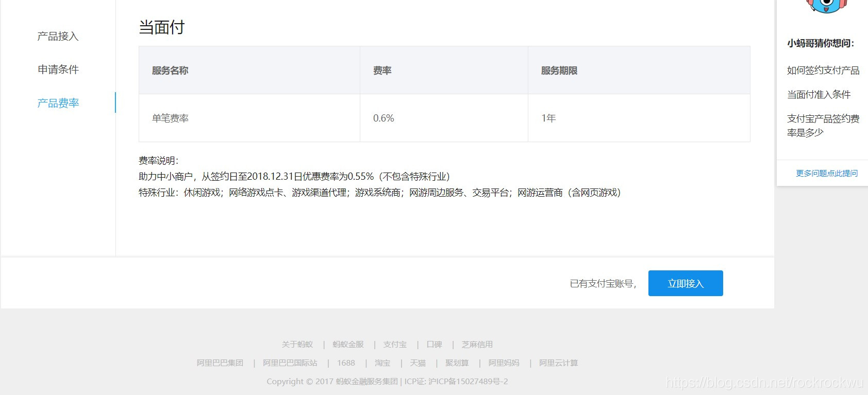868x395 pixels.
Task: Click 更多问题点此提问 link
Action: click(x=827, y=173)
